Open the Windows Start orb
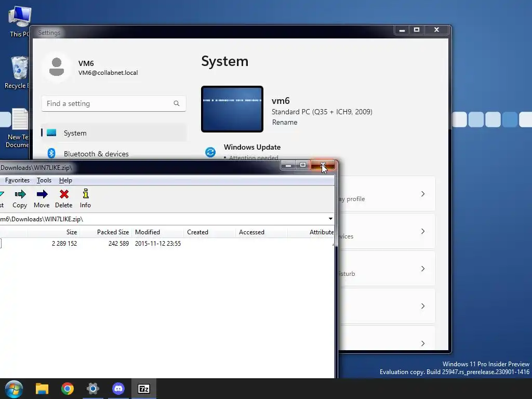Screen dimensions: 532x399 click(14, 389)
